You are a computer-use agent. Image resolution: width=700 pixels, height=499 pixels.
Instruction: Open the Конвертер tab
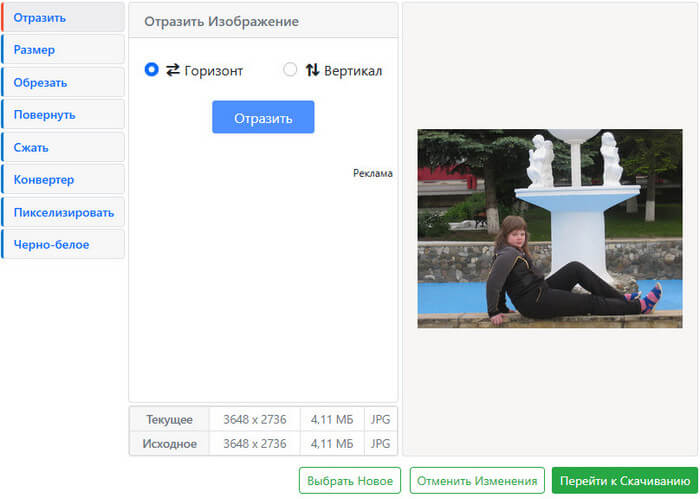pos(63,180)
